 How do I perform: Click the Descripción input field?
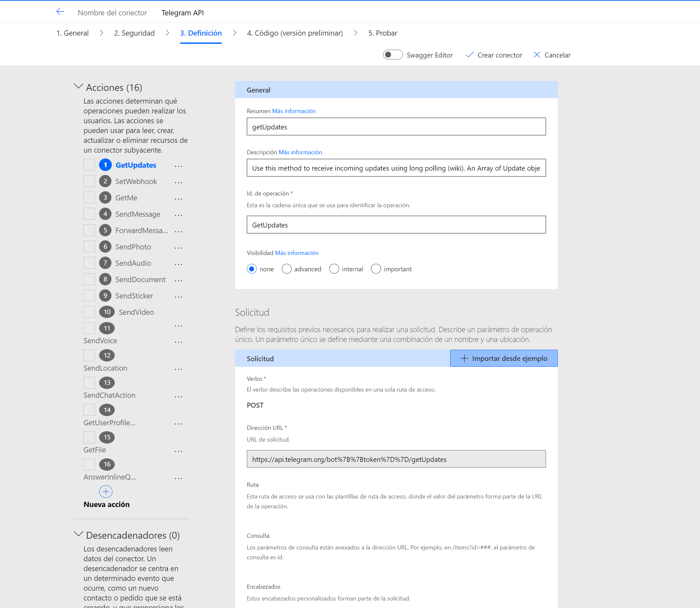pos(396,168)
